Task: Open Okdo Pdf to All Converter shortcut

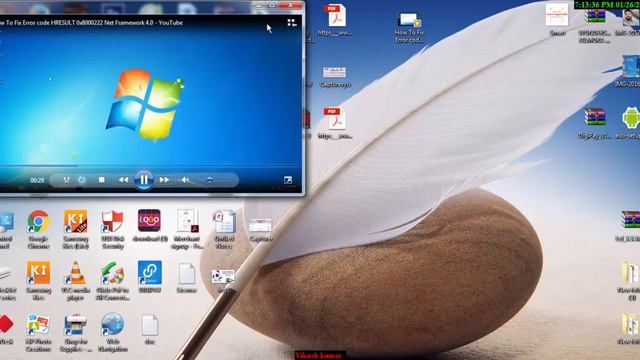Action: [113, 280]
